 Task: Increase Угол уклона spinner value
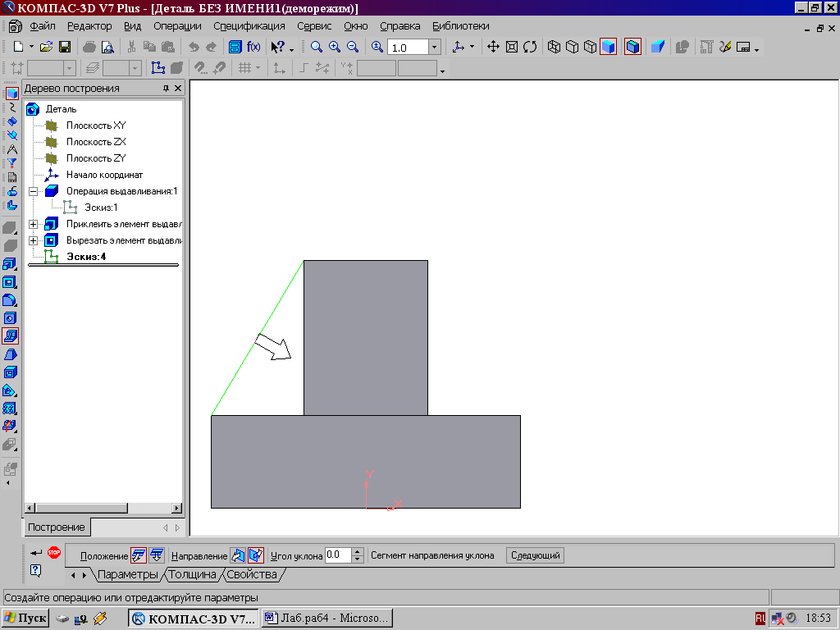point(357,551)
